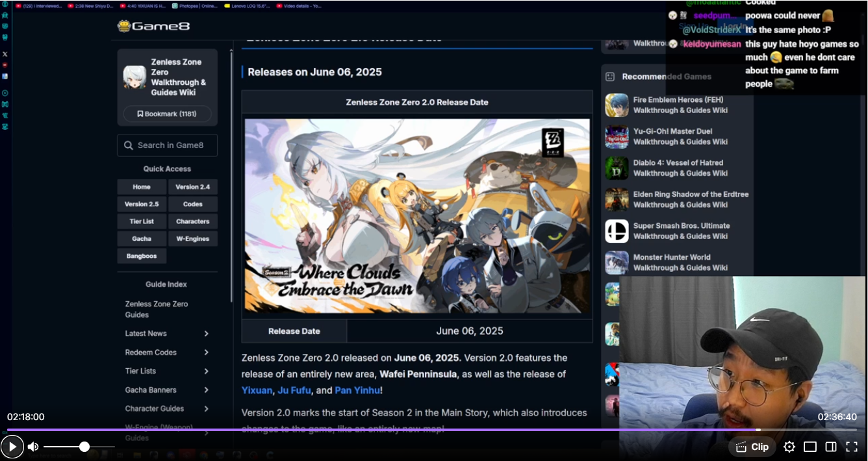The width and height of the screenshot is (868, 461).
Task: Click the Zenless Zone Zero wiki avatar icon
Action: pyautogui.click(x=134, y=77)
